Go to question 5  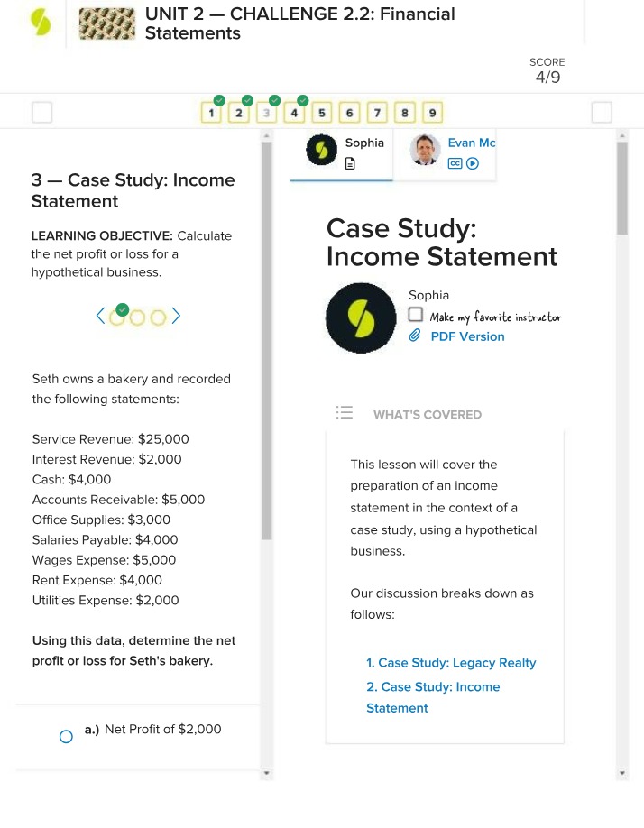tap(322, 113)
